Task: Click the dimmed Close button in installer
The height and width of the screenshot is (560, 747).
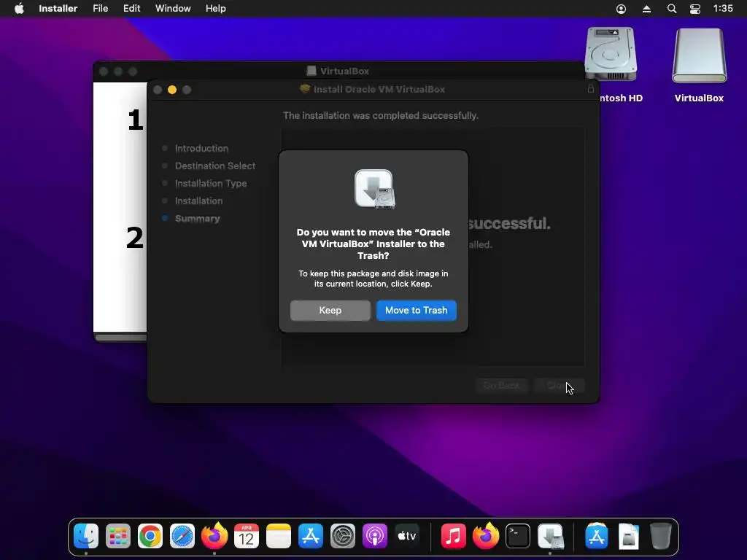Action: click(x=559, y=385)
